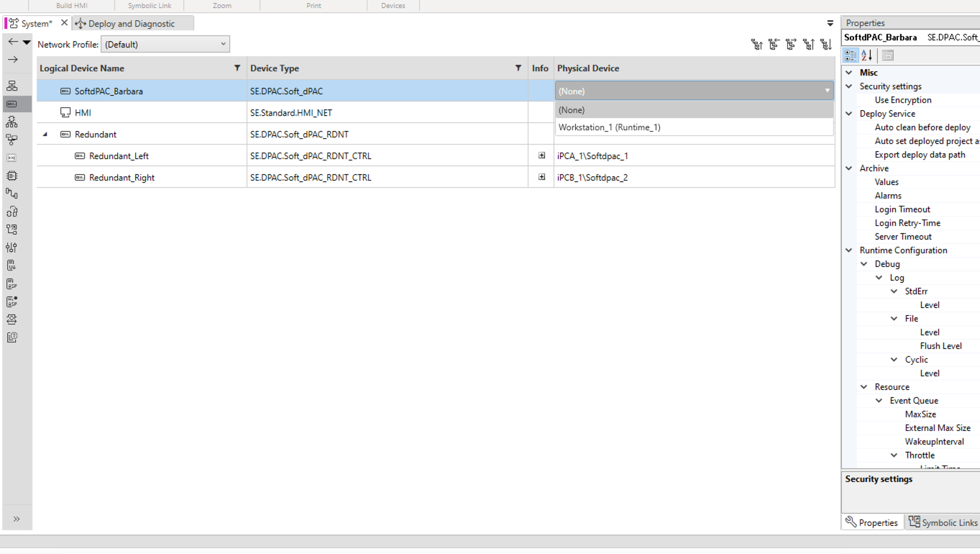
Task: Collapse the StdErr property node
Action: tap(894, 291)
